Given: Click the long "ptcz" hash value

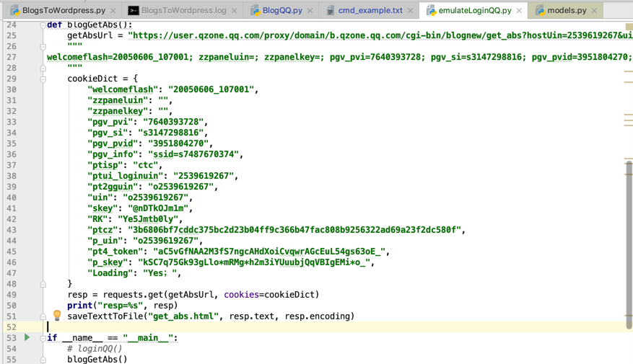Looking at the screenshot, I should click(294, 230).
